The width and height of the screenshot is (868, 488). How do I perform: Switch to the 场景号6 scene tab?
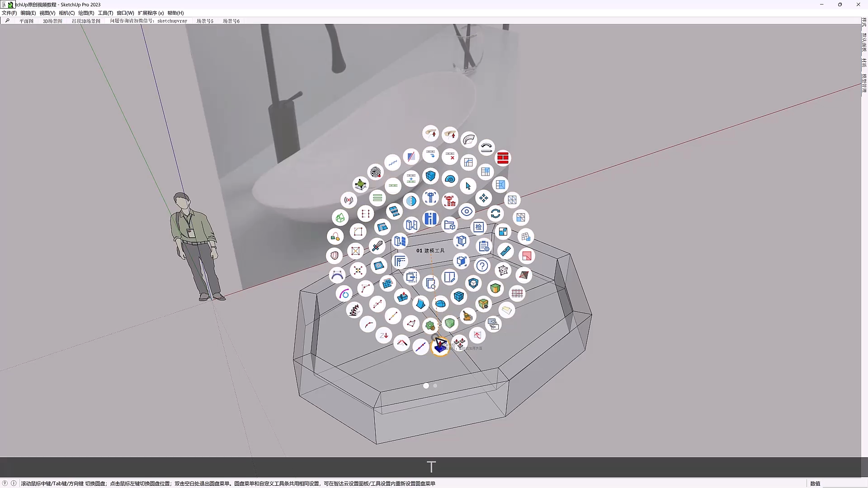[231, 21]
